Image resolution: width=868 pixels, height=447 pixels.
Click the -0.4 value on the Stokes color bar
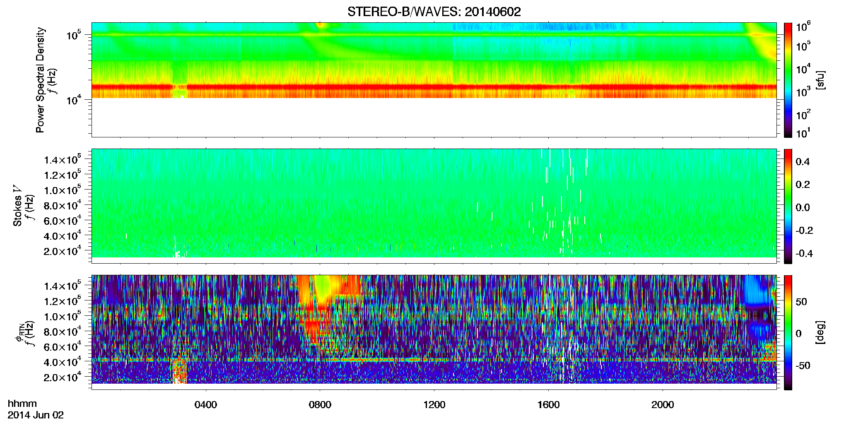click(804, 254)
